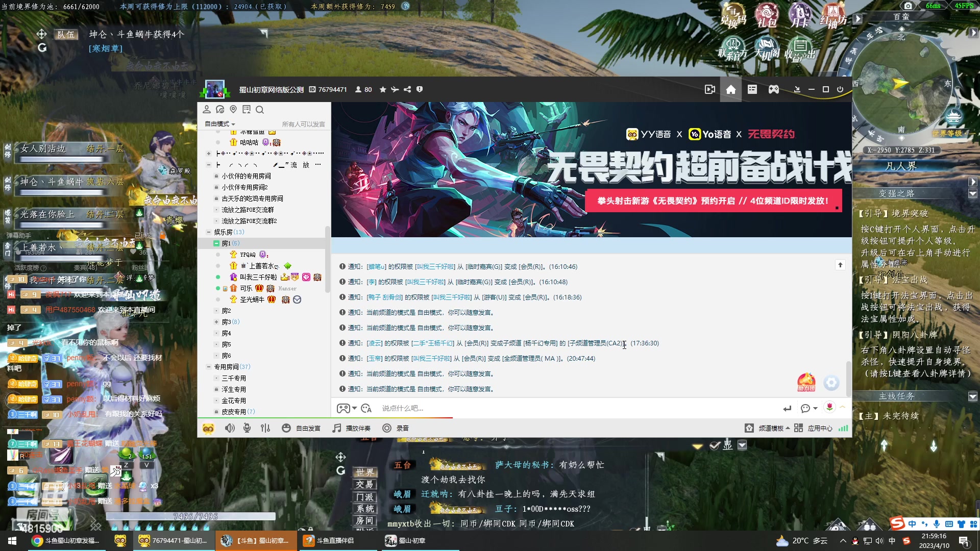Go to the YY channel home icon
The image size is (980, 551).
731,90
